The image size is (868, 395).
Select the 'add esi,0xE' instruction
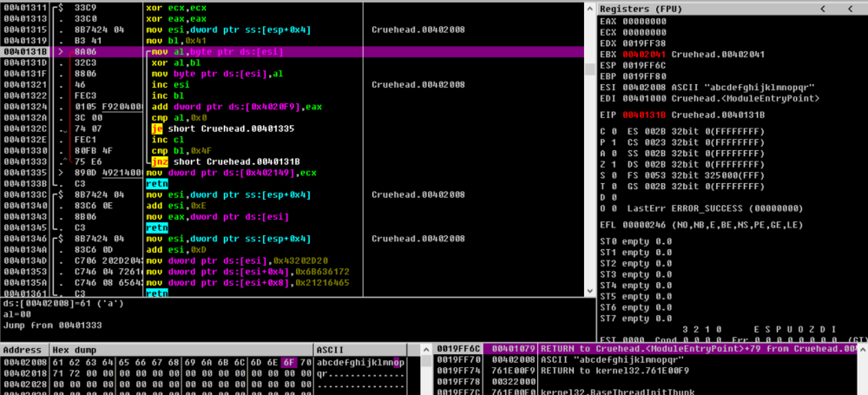pos(293,206)
